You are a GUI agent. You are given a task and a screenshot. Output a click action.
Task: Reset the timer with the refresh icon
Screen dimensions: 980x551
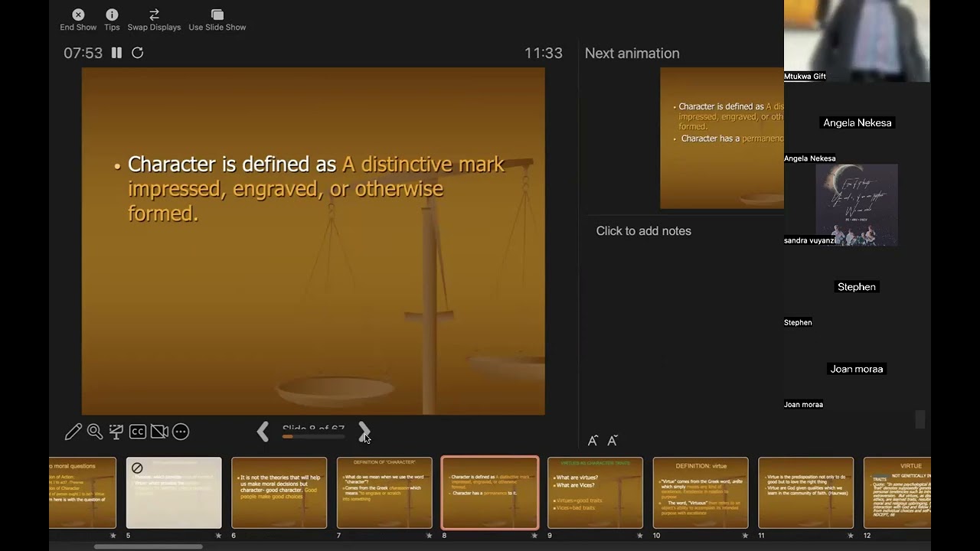[x=138, y=53]
